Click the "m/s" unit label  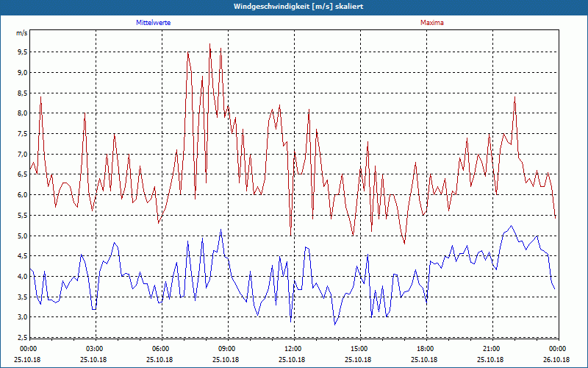22,33
